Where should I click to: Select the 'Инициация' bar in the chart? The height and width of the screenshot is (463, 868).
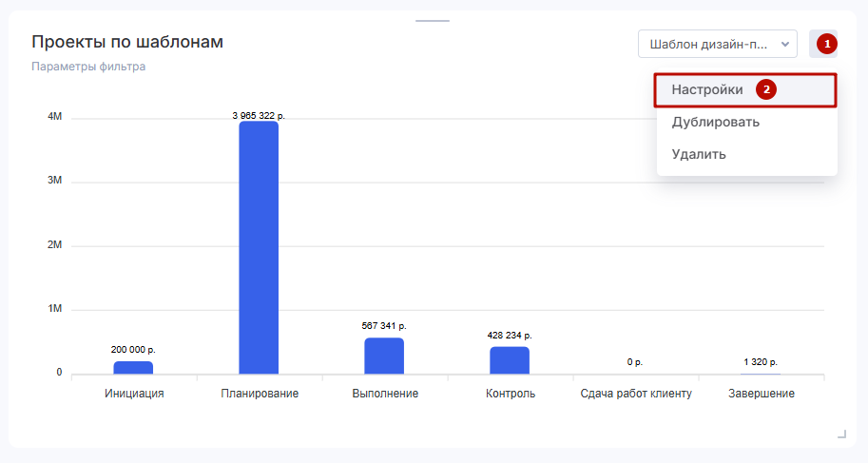pyautogui.click(x=133, y=367)
